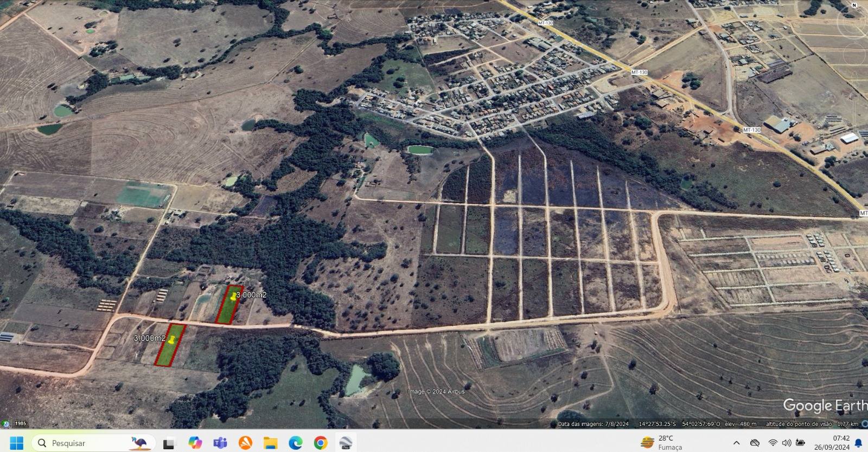Click the 1985 historical imagery label

21,423
